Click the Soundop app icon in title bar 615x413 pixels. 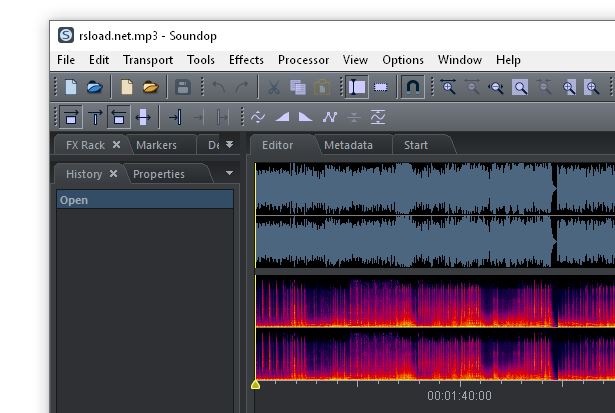(66, 35)
